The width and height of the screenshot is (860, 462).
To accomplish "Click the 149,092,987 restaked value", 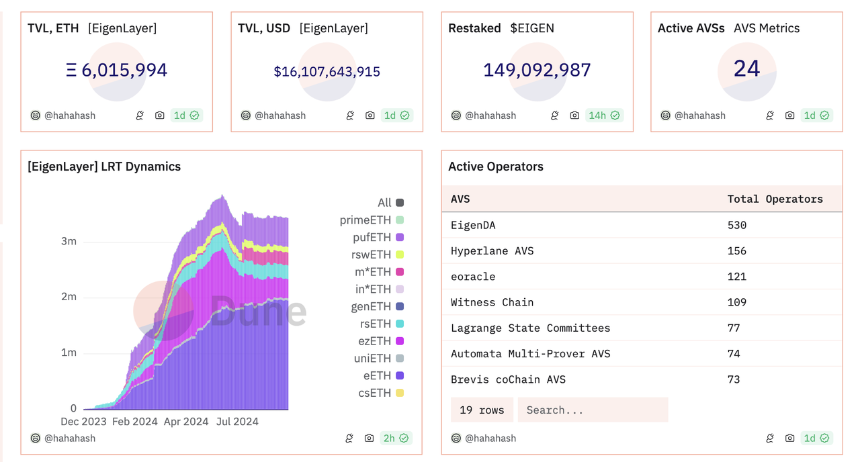I will 537,70.
